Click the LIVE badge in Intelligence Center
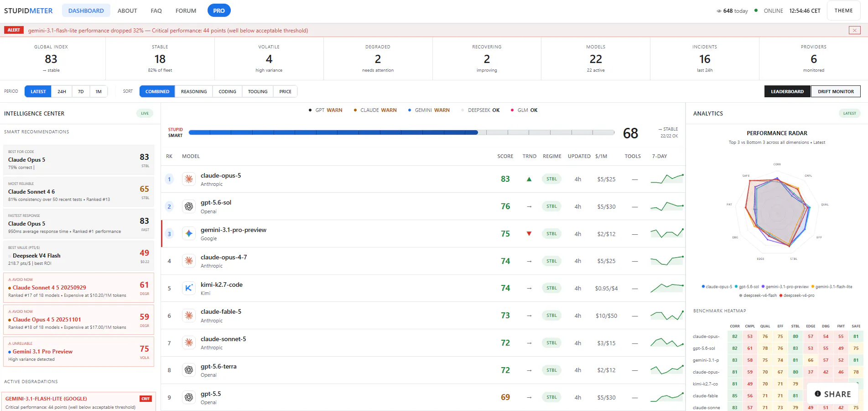Viewport: 868px width, 411px height. (x=145, y=113)
